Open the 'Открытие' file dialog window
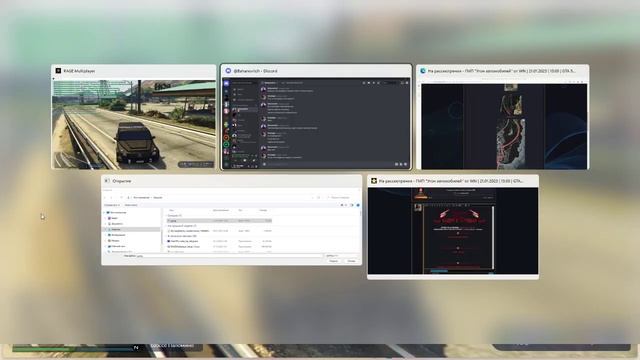 [x=231, y=220]
